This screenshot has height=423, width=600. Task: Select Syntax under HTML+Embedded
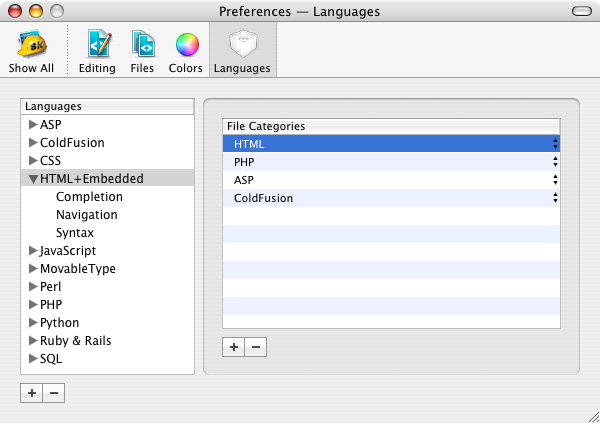(x=75, y=233)
